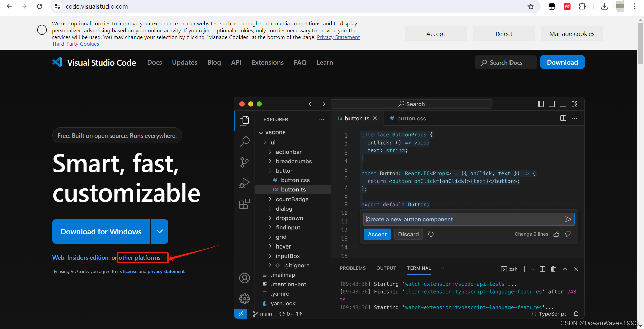This screenshot has height=329, width=644.
Task: Open Extensions icon in activity bar
Action: pyautogui.click(x=245, y=204)
